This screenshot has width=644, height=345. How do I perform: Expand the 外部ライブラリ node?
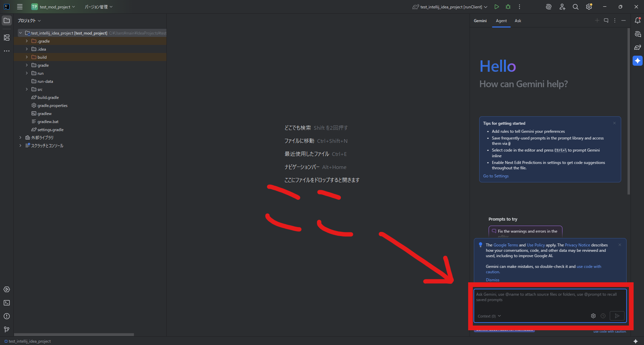(x=20, y=137)
